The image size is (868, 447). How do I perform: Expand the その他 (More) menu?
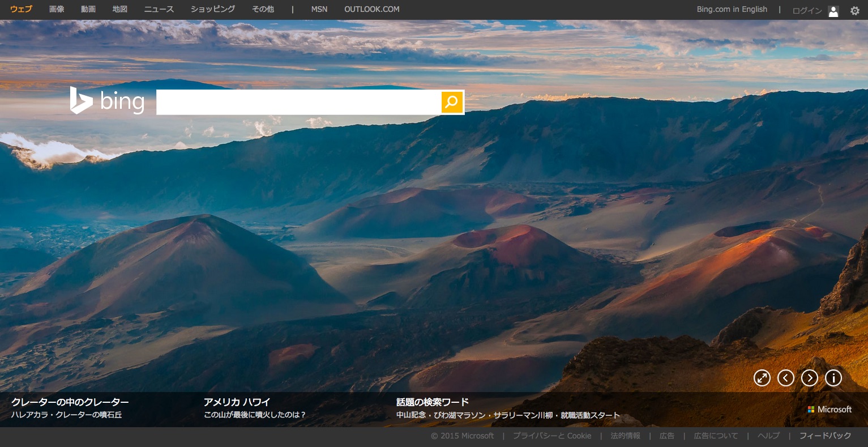click(263, 9)
